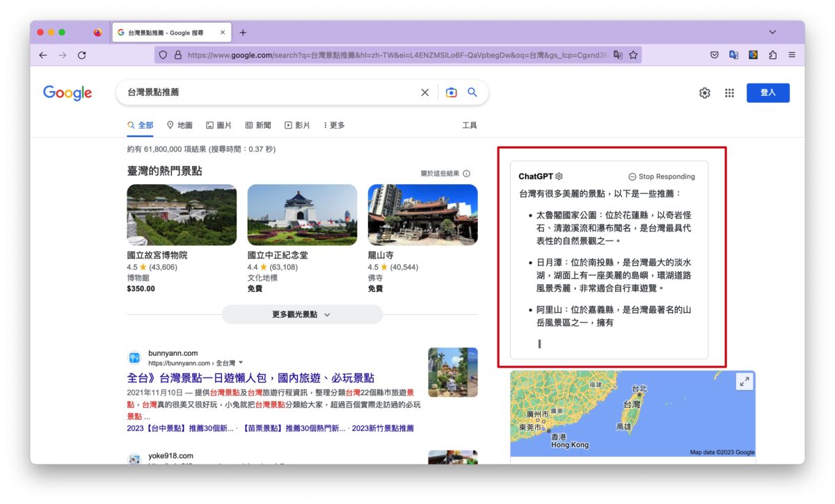
Task: Open ChatGPT panel settings gear icon
Action: coord(559,177)
